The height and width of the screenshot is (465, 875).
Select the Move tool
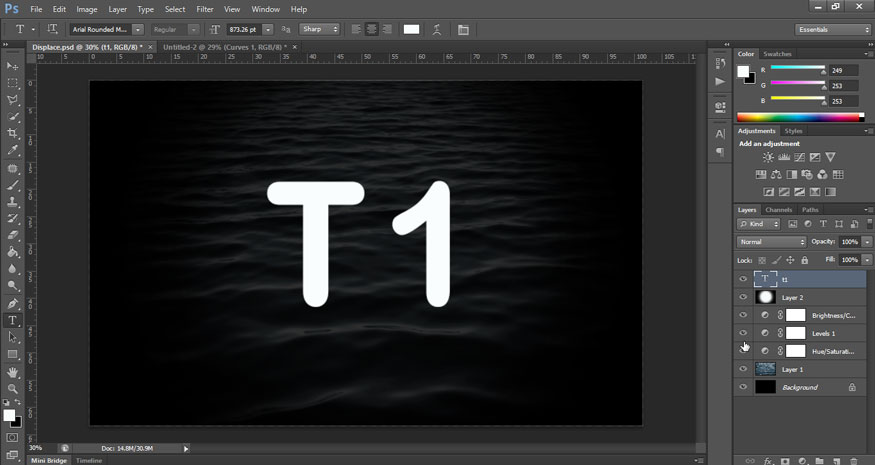tap(13, 66)
